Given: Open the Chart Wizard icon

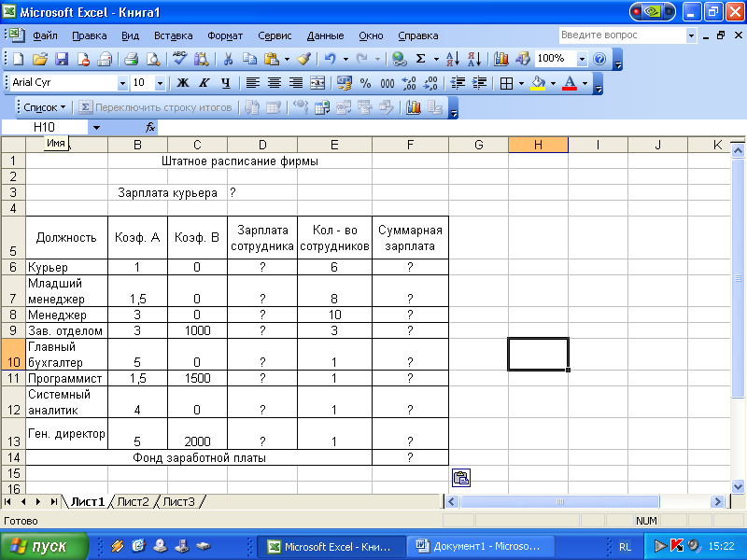Looking at the screenshot, I should tap(500, 59).
